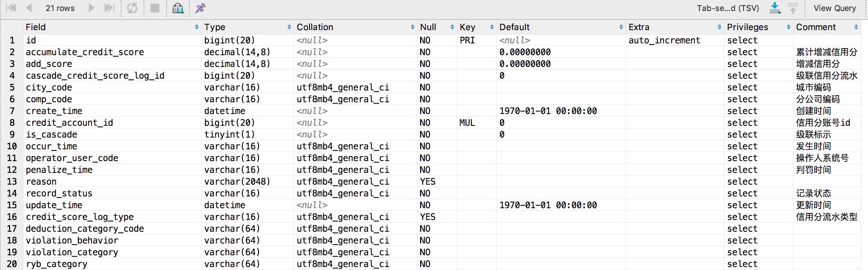The height and width of the screenshot is (270, 868).
Task: Sort by the Field column header
Action: coord(36,27)
